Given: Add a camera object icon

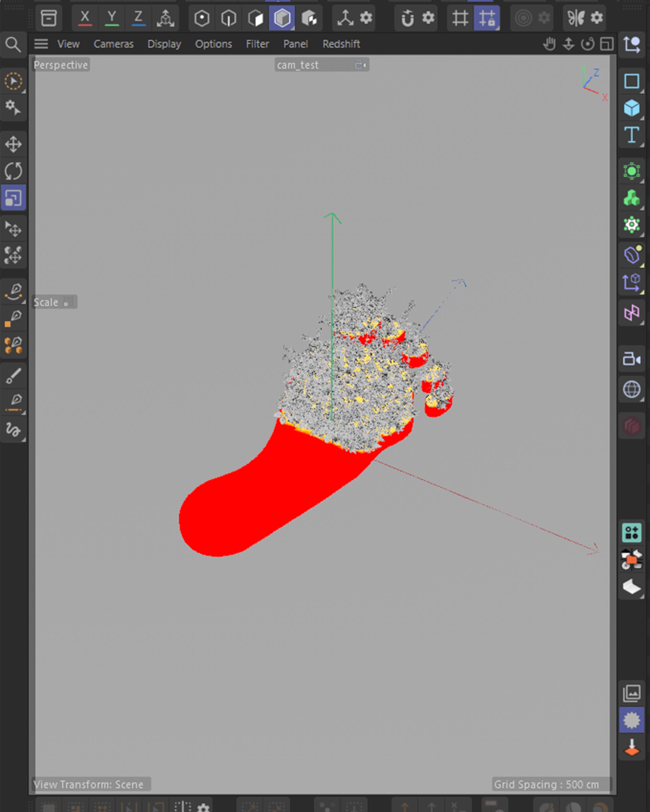Looking at the screenshot, I should (x=632, y=359).
